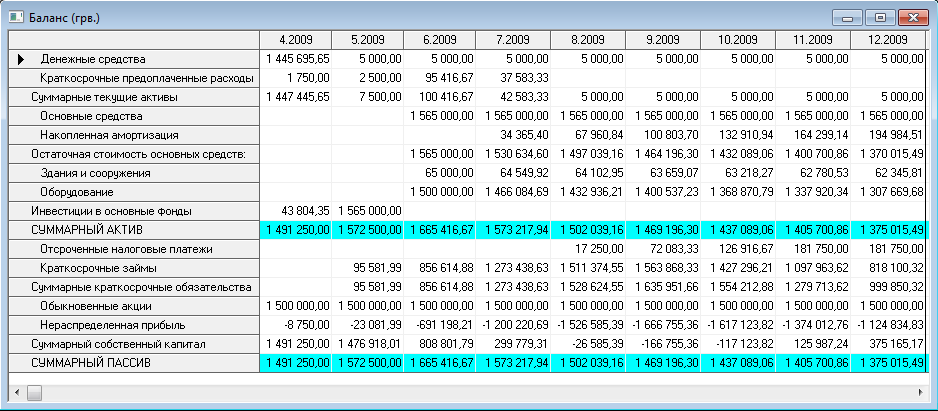This screenshot has height=411, width=938.
Task: Close the Баланс window
Action: (x=913, y=17)
